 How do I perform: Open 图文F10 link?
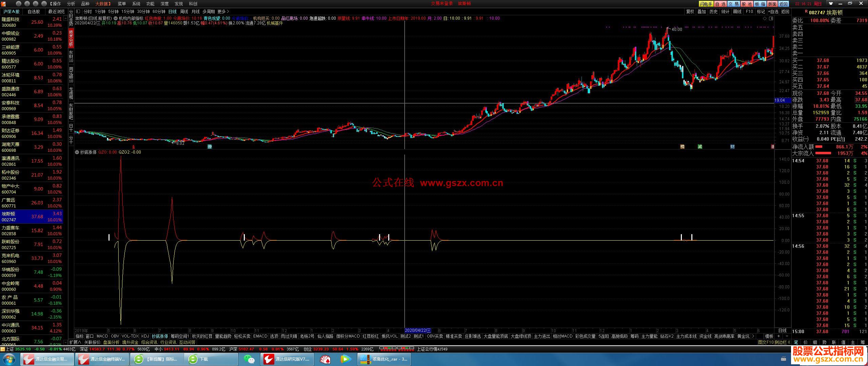point(766,342)
